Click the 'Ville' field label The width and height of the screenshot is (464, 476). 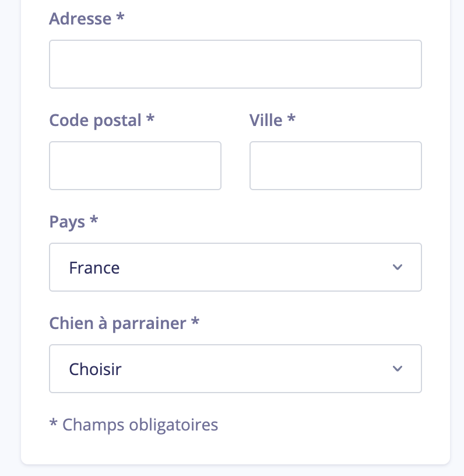[266, 120]
